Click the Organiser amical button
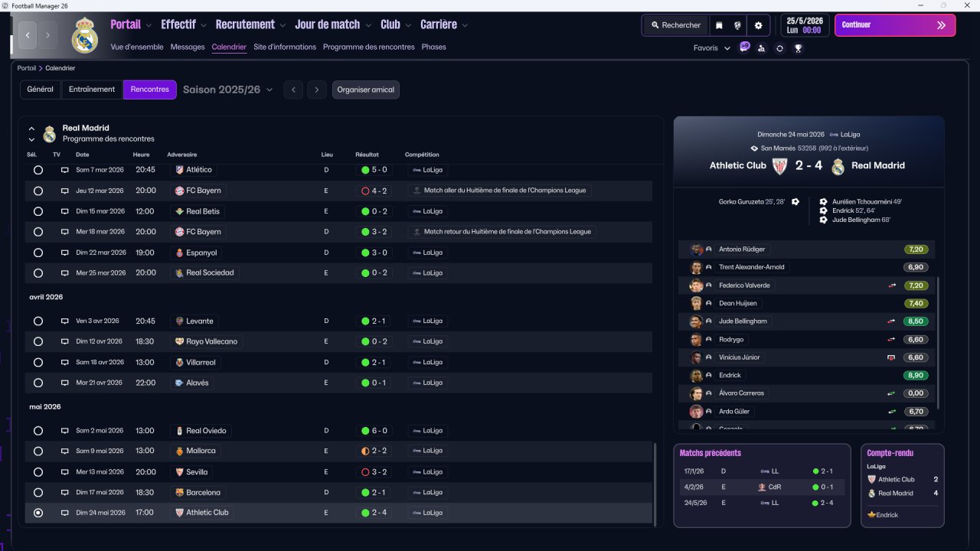Viewport: 980px width, 551px height. pos(366,90)
